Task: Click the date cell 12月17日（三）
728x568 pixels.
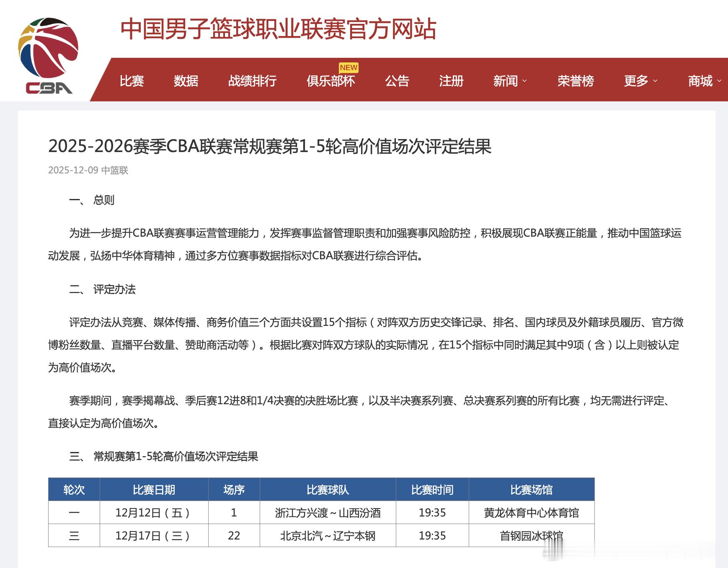Action: (x=154, y=536)
